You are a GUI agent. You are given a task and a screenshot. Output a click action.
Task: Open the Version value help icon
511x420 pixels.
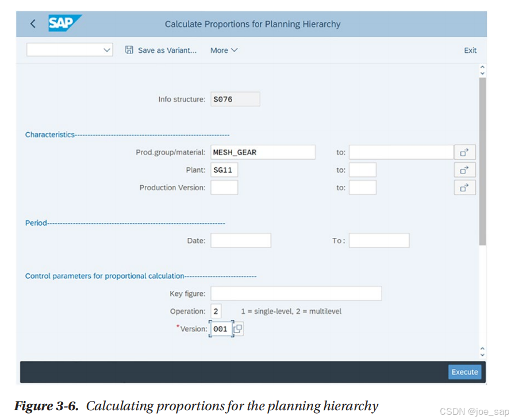click(x=238, y=329)
